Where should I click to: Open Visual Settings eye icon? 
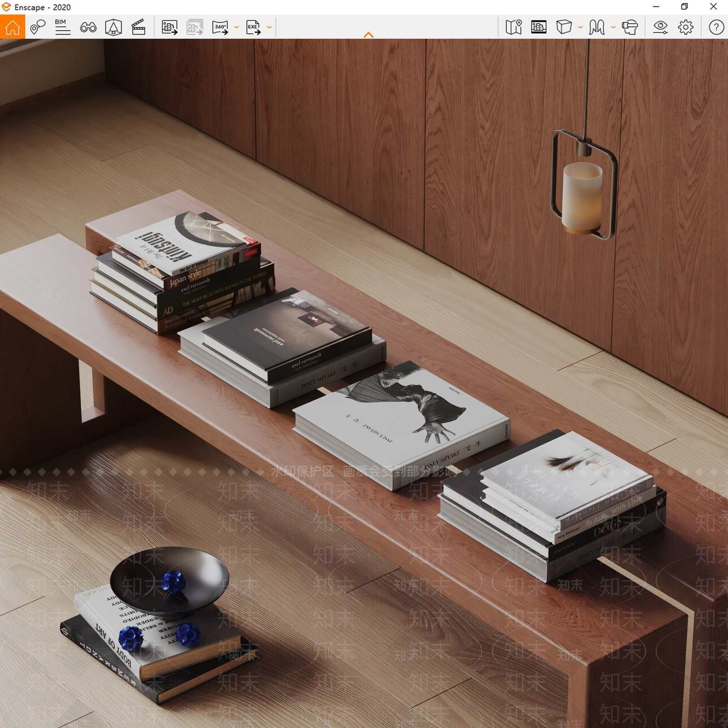(660, 27)
